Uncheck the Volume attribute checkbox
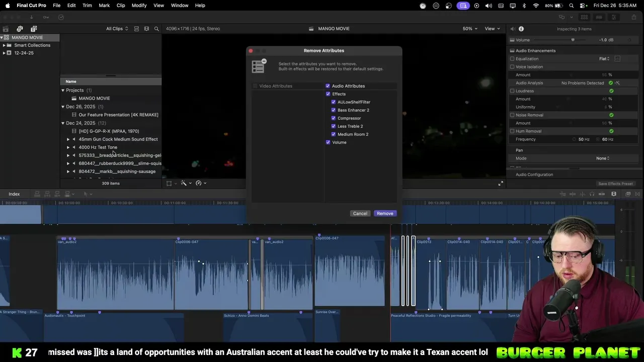The width and height of the screenshot is (644, 362). coord(328,142)
